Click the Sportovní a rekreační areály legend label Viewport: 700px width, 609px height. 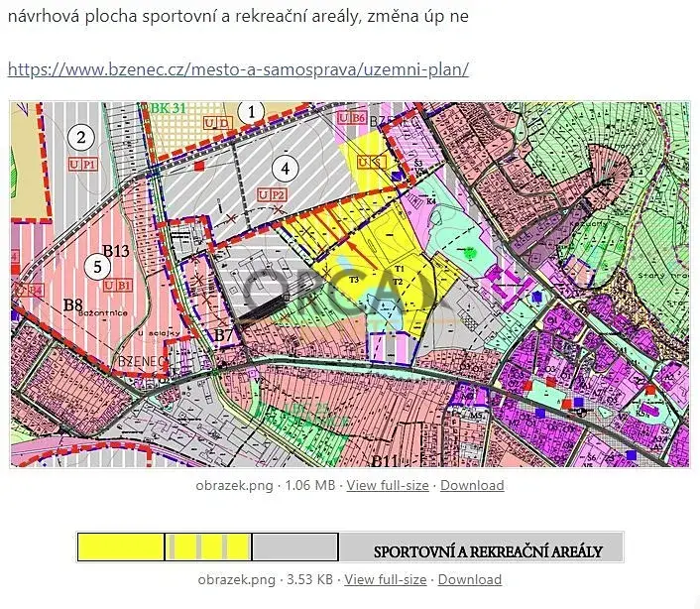point(487,550)
